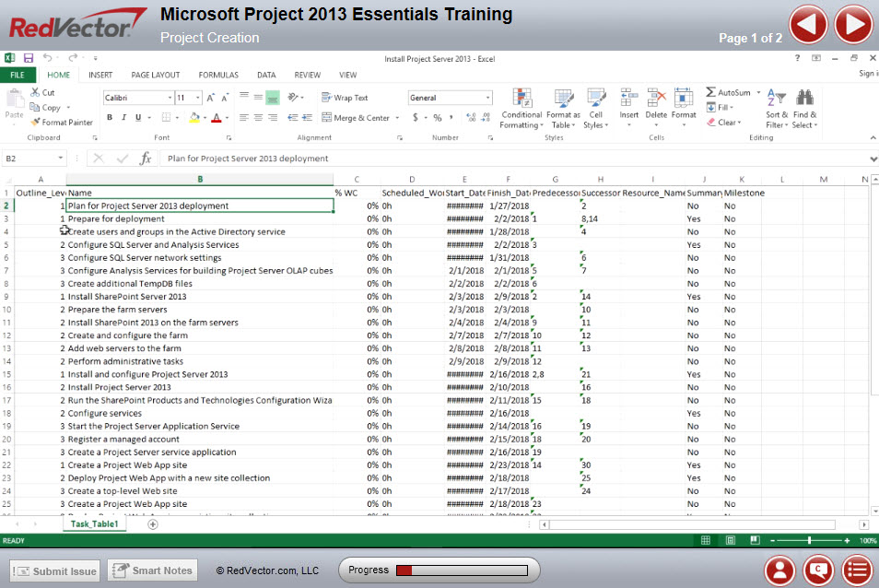The width and height of the screenshot is (879, 588).
Task: Switch to the FORMULAS ribbon tab
Action: coord(218,75)
